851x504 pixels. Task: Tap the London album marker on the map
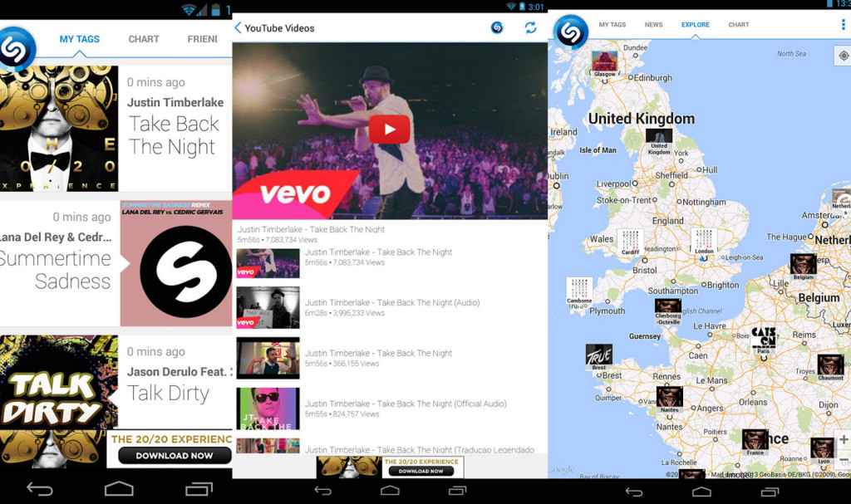coord(704,242)
